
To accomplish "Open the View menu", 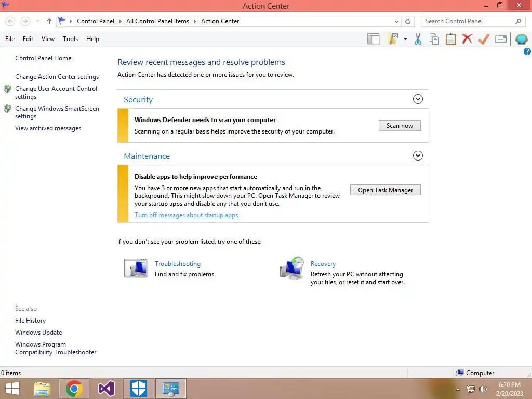I will pos(48,39).
